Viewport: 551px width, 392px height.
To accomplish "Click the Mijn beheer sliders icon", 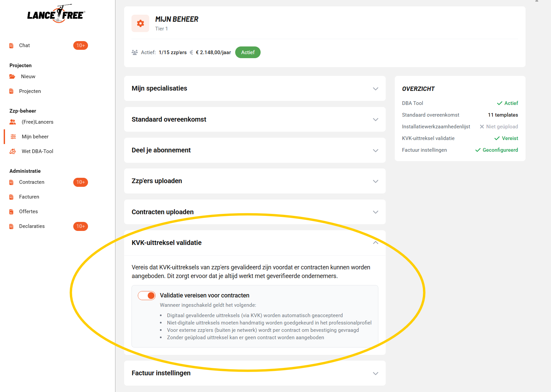I will click(x=13, y=137).
